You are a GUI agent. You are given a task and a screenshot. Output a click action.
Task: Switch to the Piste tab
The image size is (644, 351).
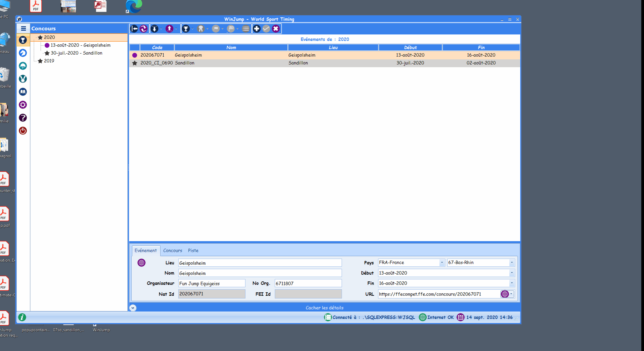tap(193, 250)
